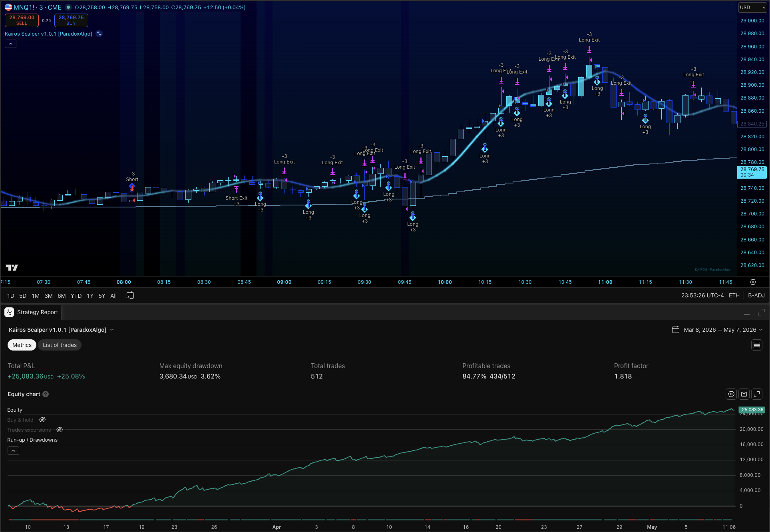This screenshot has height=532, width=770.
Task: Collapse the equity chart legend chevron
Action: pyautogui.click(x=13, y=450)
